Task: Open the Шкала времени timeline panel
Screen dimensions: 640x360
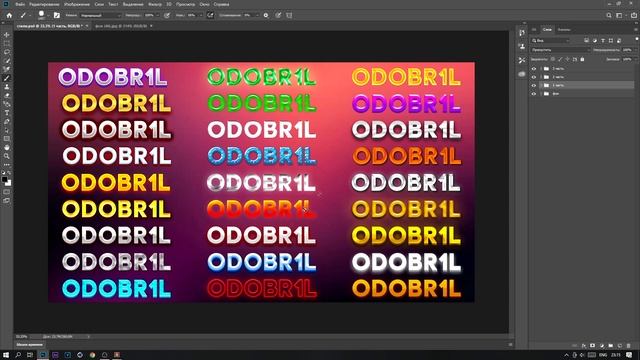Action: [x=29, y=345]
